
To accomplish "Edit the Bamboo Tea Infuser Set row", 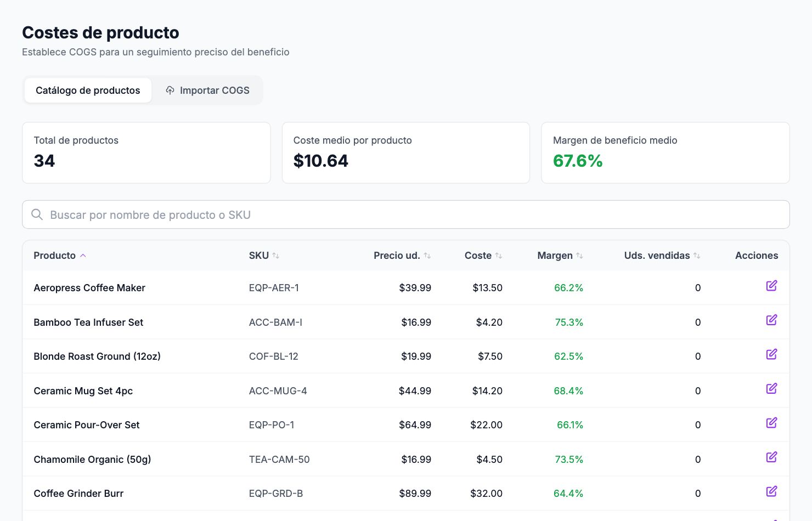I will coord(771,320).
